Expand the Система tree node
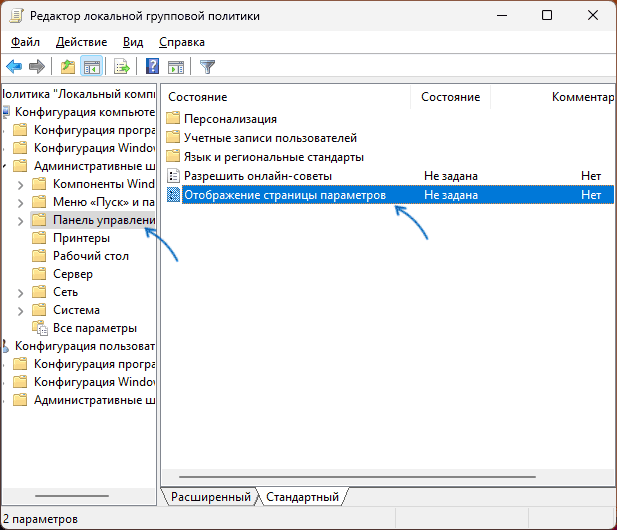 (20, 311)
